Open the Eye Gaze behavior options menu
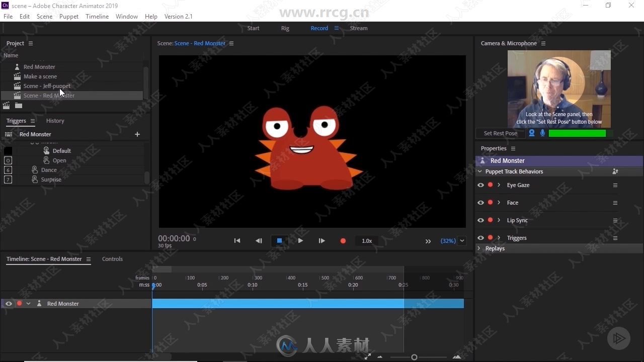 click(615, 185)
